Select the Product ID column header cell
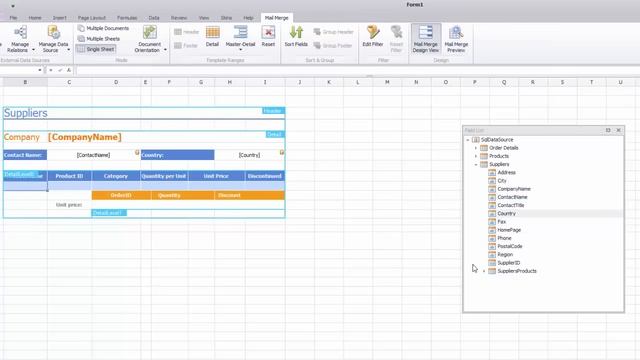 (69, 176)
